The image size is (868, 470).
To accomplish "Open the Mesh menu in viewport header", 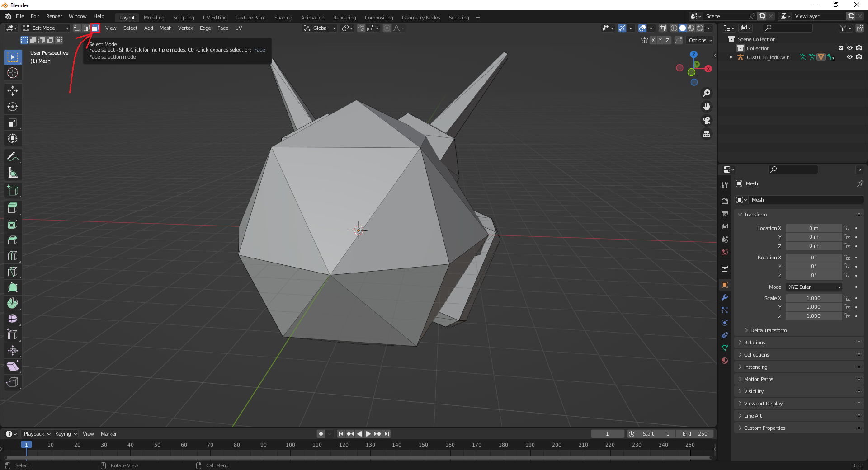I will click(165, 28).
